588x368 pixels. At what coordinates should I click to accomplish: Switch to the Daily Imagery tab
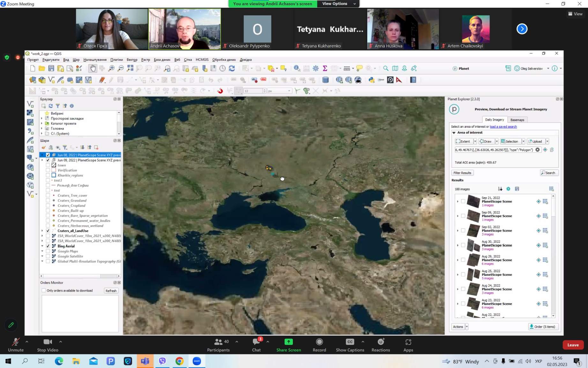[x=494, y=119]
